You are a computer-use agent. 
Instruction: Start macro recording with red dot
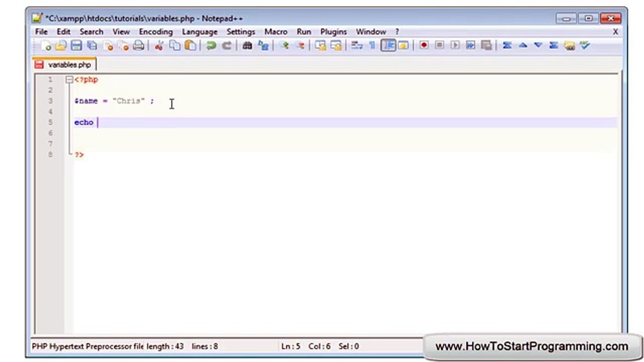click(424, 46)
